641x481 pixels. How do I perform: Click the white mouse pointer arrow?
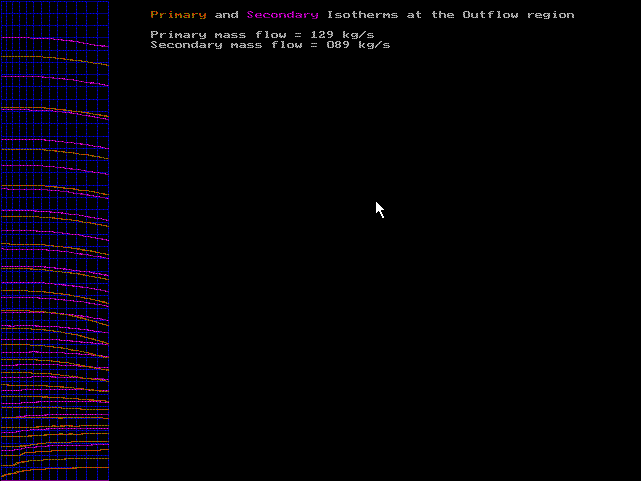point(379,208)
